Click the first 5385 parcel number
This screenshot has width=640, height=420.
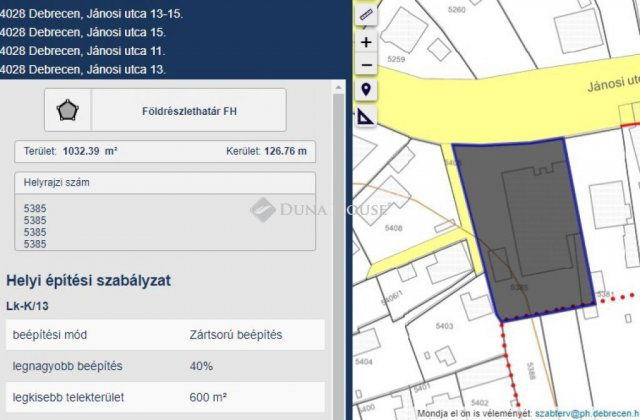[x=35, y=209]
